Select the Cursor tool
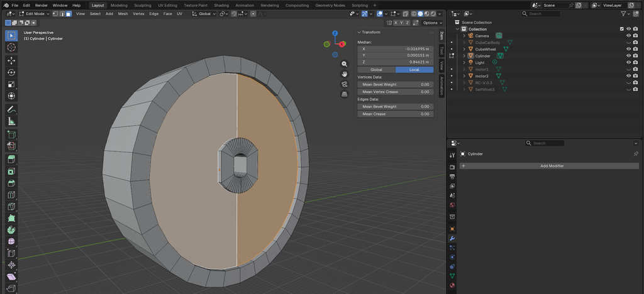The width and height of the screenshot is (644, 294). coord(11,48)
